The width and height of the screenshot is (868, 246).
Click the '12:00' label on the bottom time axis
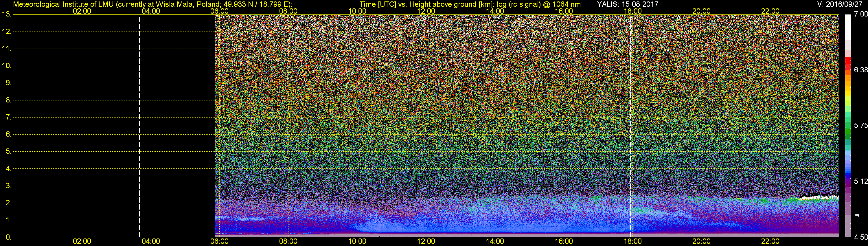pyautogui.click(x=426, y=241)
